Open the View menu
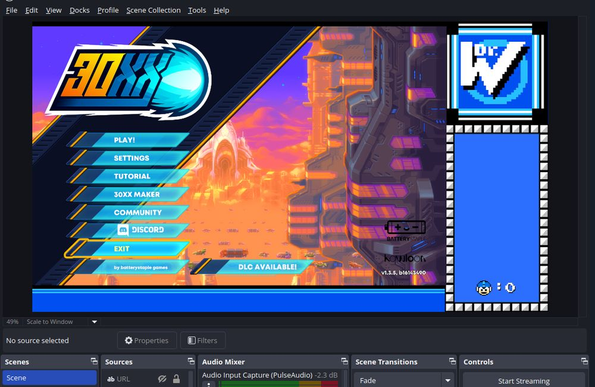Screen dimensions: 595x387 point(54,10)
